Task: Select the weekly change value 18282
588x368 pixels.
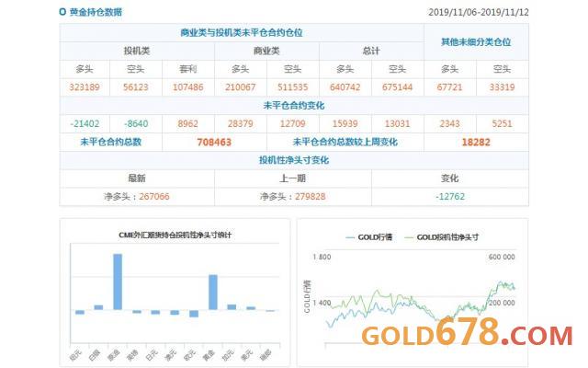Action: click(x=476, y=142)
